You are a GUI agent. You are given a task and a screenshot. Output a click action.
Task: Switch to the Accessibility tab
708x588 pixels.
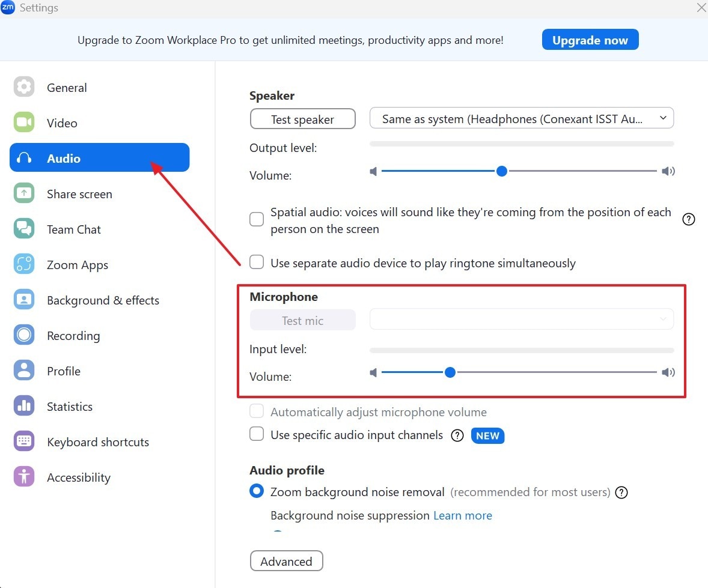79,477
